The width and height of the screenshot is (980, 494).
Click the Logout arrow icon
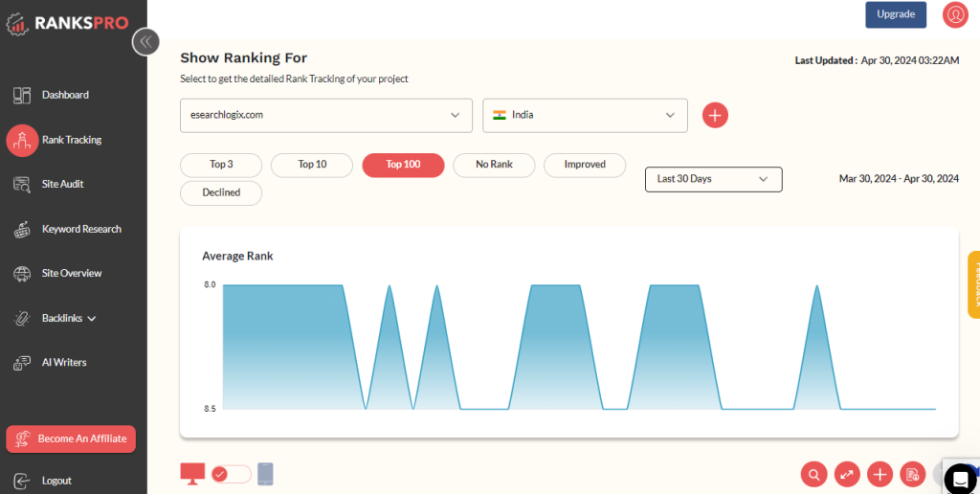(22, 481)
